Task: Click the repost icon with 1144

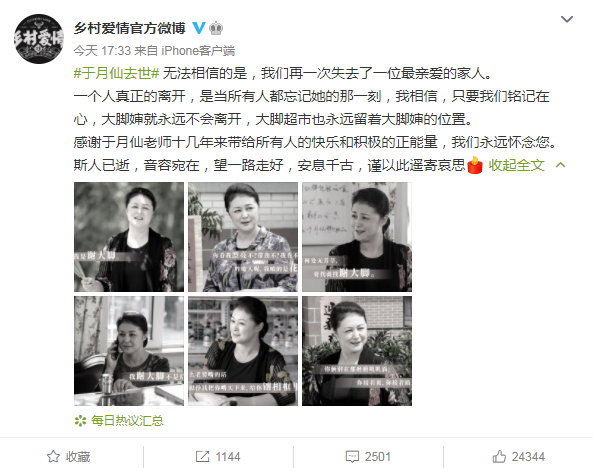Action: 202,456
